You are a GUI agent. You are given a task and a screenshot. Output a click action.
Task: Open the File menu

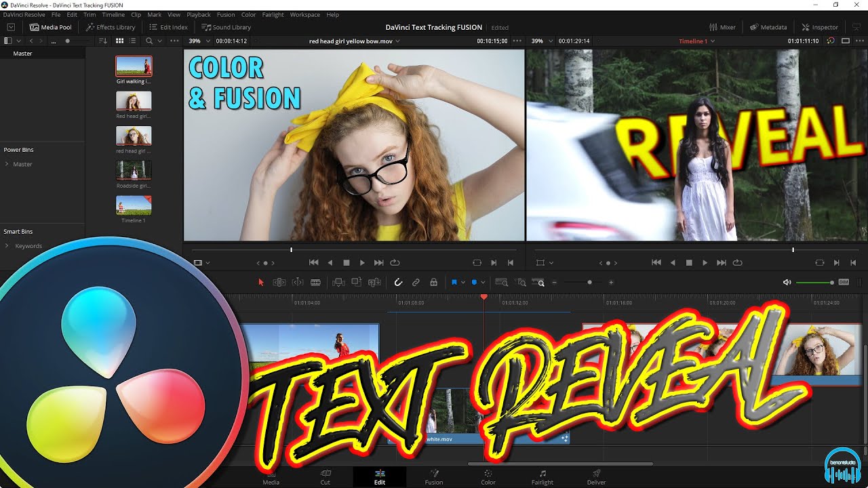point(56,14)
